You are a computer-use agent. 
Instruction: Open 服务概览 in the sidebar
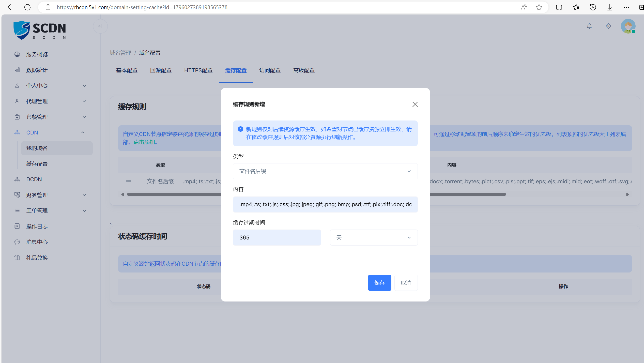click(37, 54)
